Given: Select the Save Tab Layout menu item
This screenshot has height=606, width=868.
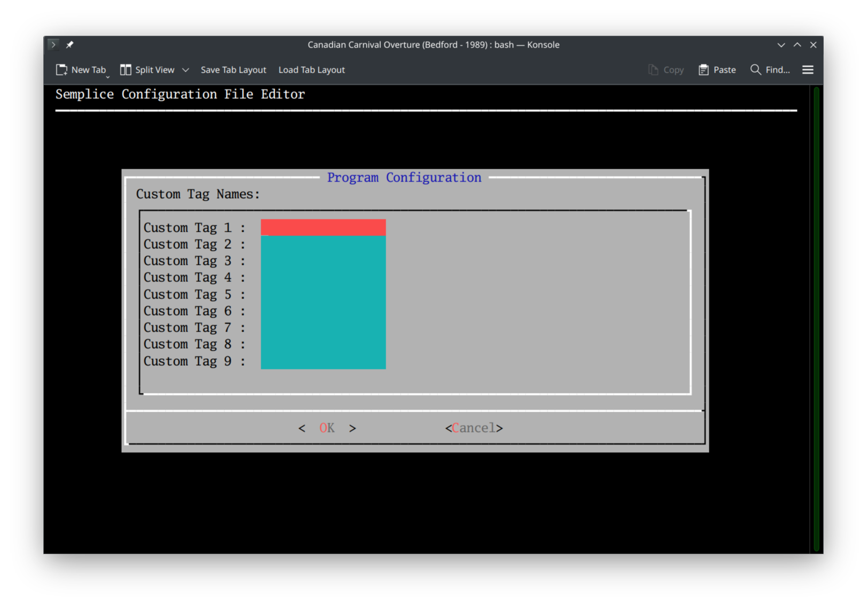Looking at the screenshot, I should click(x=233, y=69).
